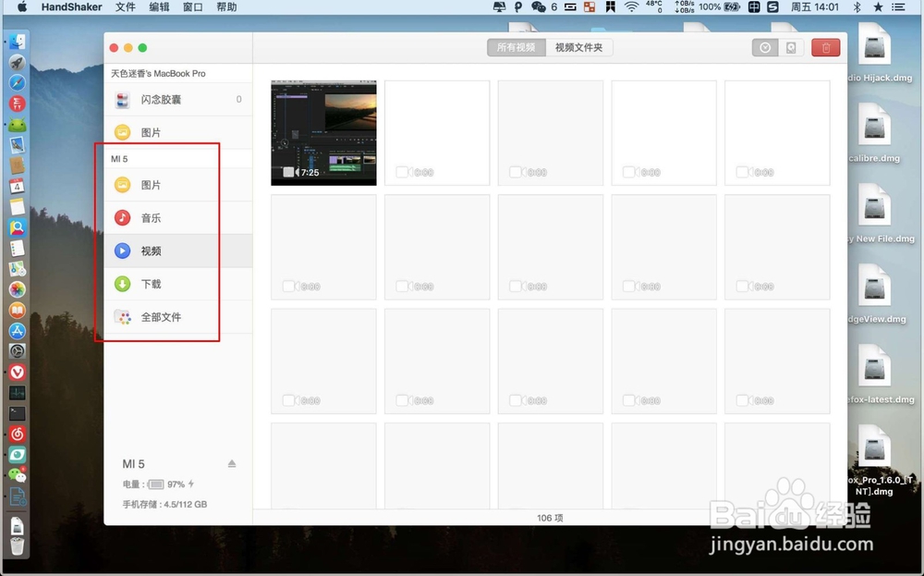Tick the checkbox on the 7:25 video
Screen dimensions: 924x576
click(x=288, y=172)
